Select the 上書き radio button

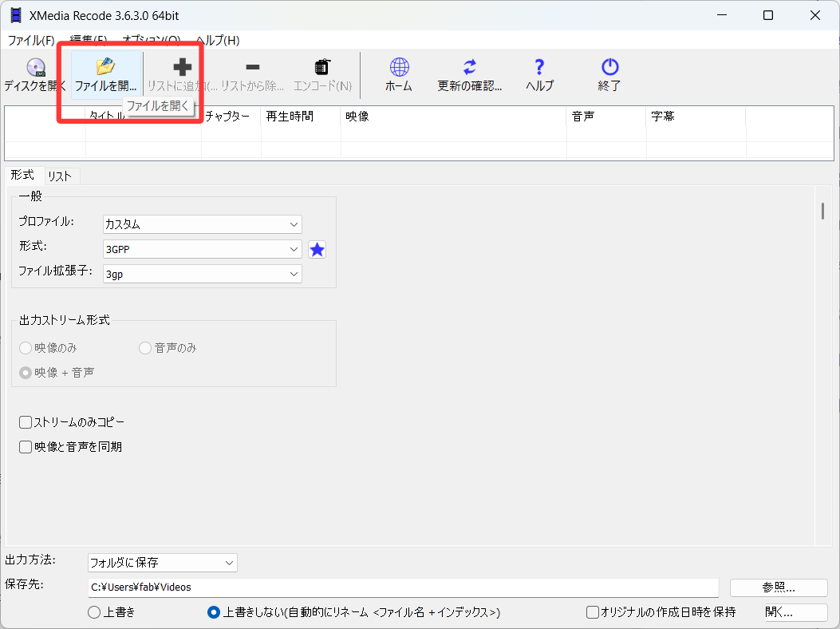[x=94, y=612]
